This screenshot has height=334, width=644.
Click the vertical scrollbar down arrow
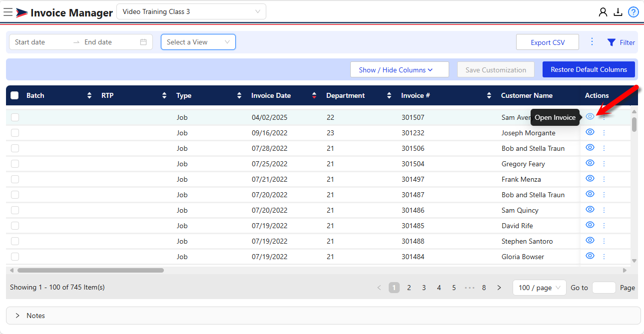coord(634,261)
